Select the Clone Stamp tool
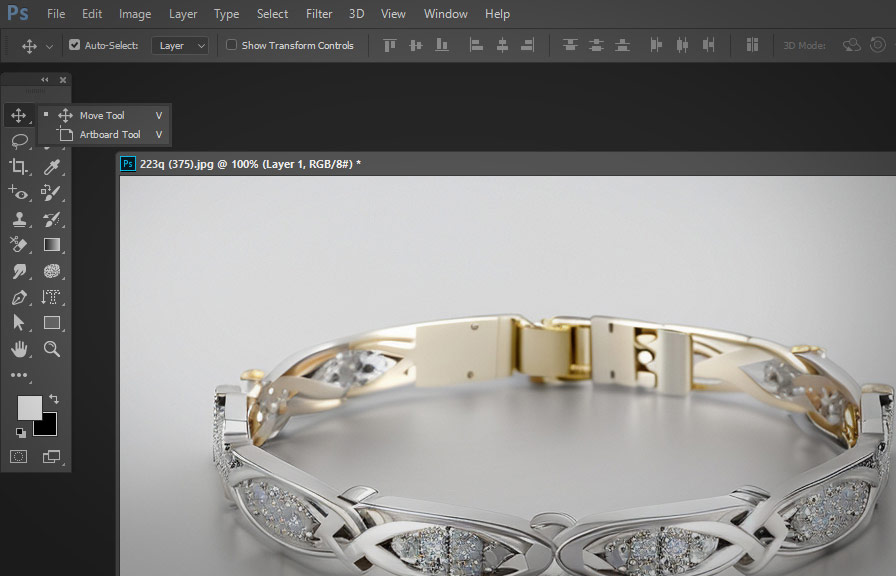The width and height of the screenshot is (896, 576). [18, 218]
